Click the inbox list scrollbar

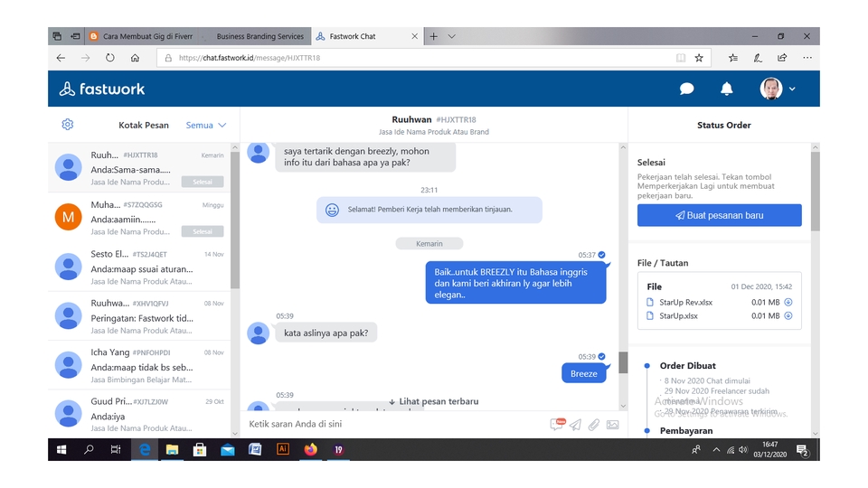tap(235, 220)
